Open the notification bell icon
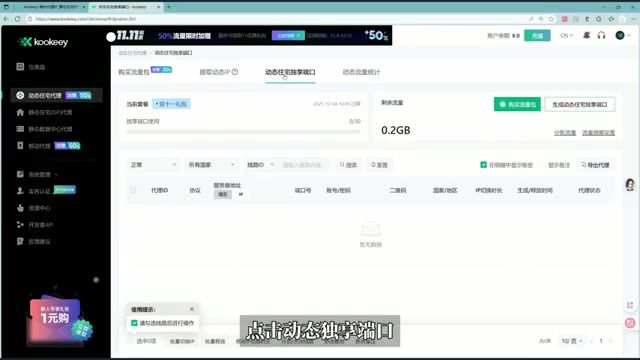 (x=587, y=36)
